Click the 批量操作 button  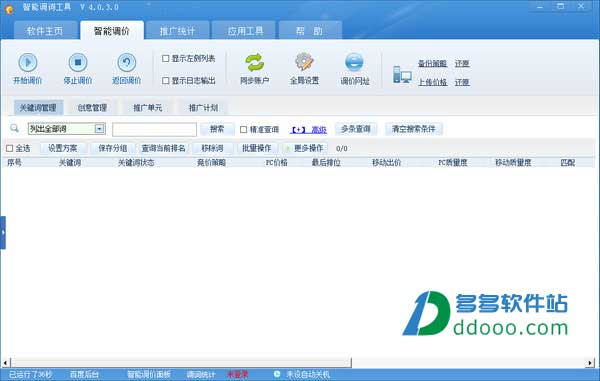pos(257,148)
